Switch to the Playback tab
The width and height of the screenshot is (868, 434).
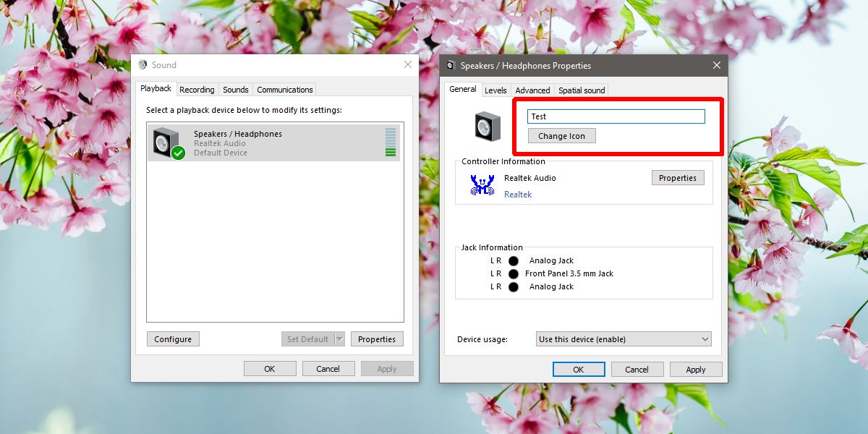(156, 88)
